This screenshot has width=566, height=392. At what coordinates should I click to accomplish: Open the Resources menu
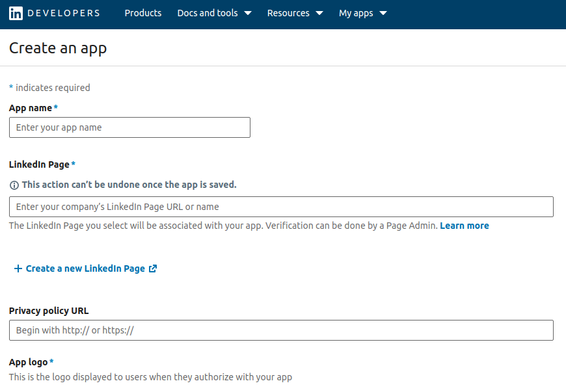point(295,13)
